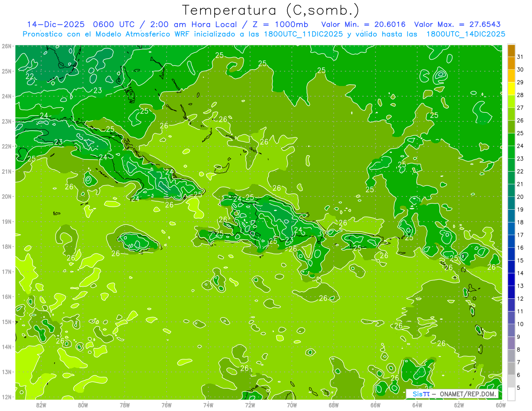Click the color scale label '8'
Viewport: 532px width, 411px height.
coord(518,349)
